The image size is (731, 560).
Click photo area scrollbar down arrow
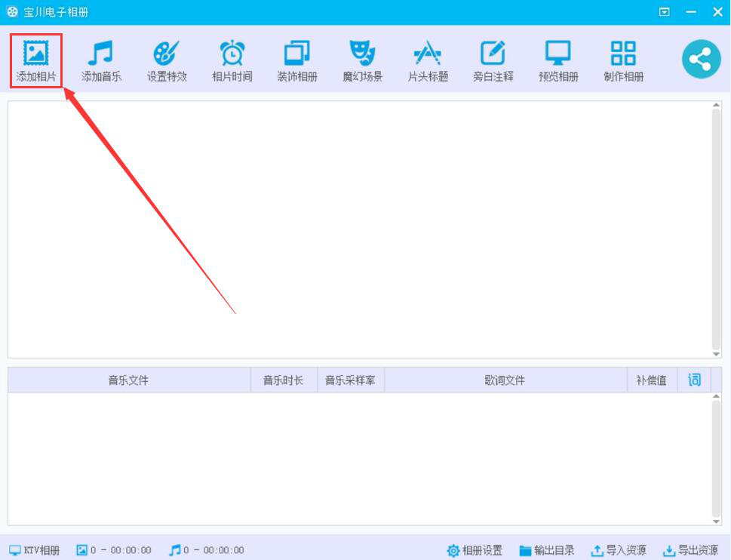[717, 354]
